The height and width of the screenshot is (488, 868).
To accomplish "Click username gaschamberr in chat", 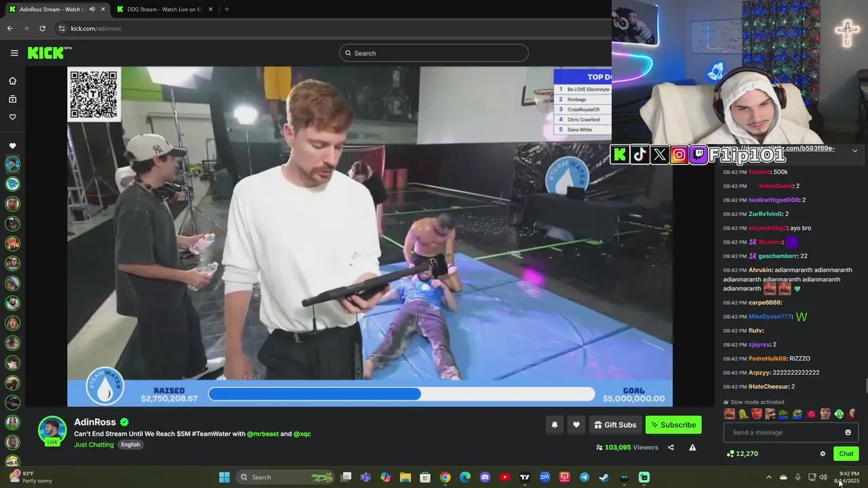I will (x=778, y=256).
